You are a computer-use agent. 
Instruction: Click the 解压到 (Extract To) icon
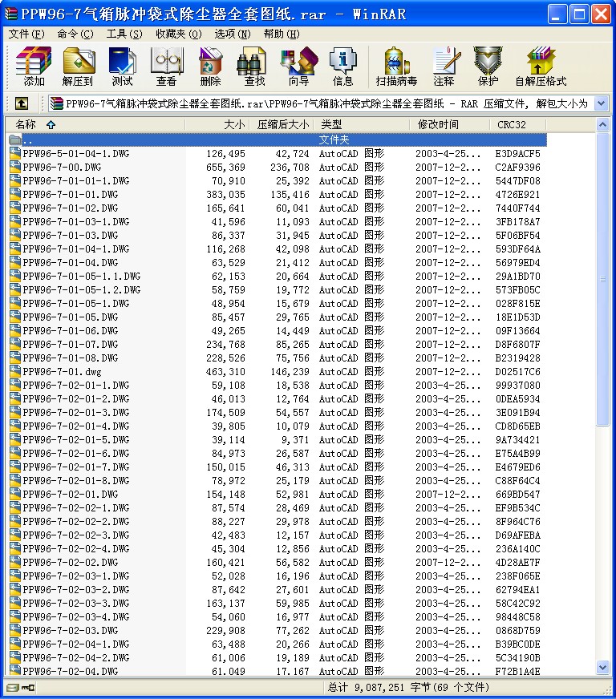(78, 67)
